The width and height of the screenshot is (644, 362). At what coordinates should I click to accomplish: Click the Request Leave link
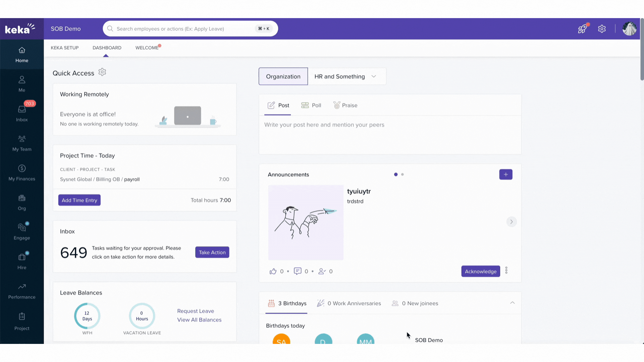196,311
